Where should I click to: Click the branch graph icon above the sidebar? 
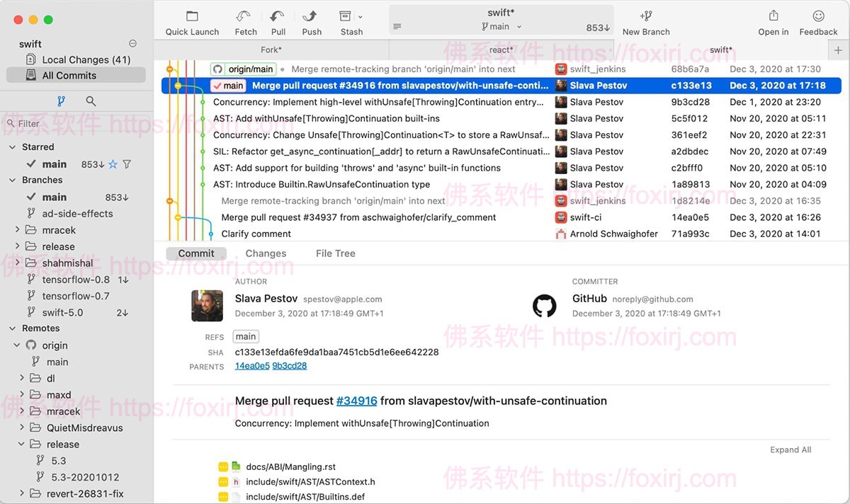[x=61, y=101]
